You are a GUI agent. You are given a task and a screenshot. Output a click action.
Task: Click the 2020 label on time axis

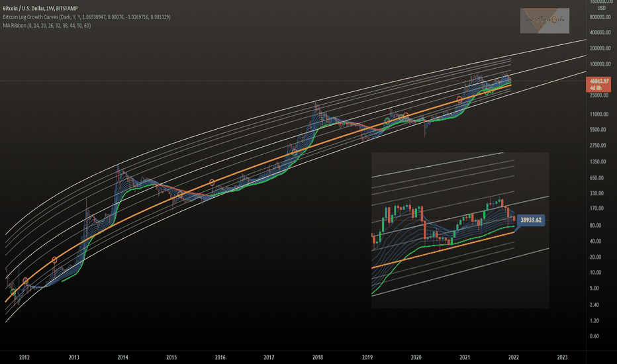click(416, 357)
